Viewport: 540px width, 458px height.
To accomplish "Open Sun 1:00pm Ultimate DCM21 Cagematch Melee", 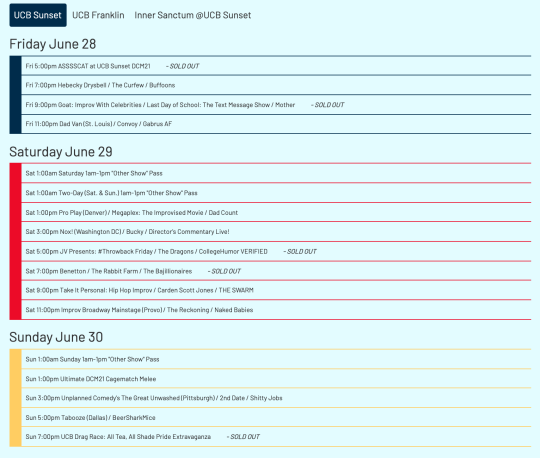I will (276, 379).
